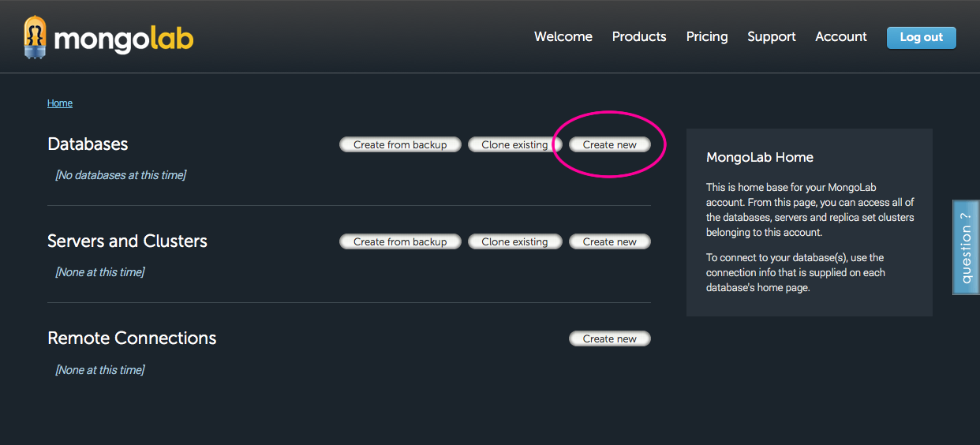Open the Pricing page
Image resolution: width=980 pixels, height=445 pixels.
[x=706, y=37]
